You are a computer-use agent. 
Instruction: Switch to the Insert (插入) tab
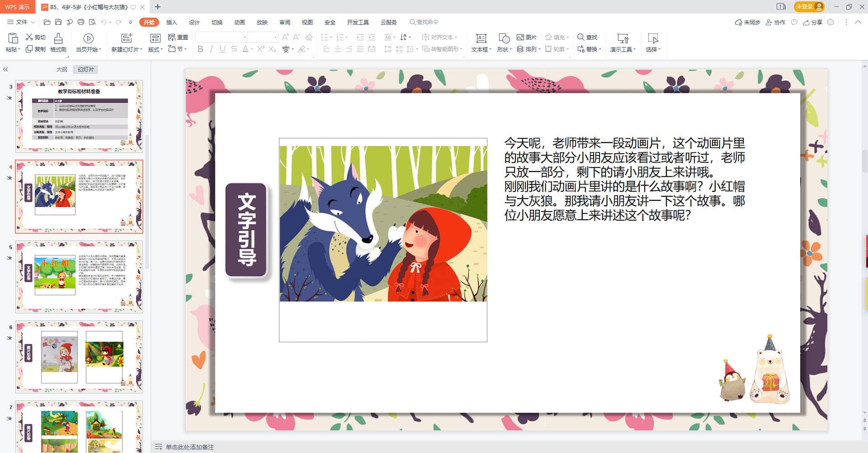(x=172, y=22)
